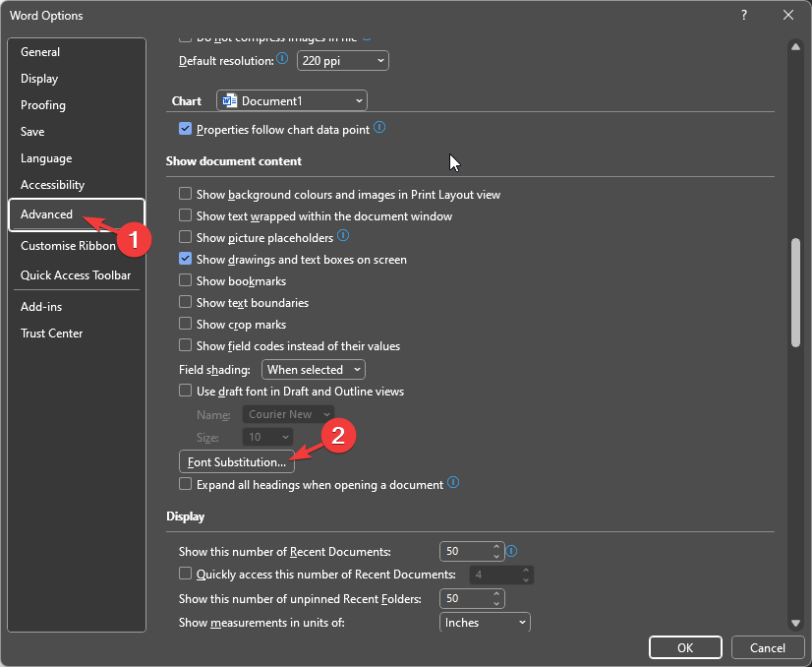Check Show picture placeholders

(x=186, y=237)
